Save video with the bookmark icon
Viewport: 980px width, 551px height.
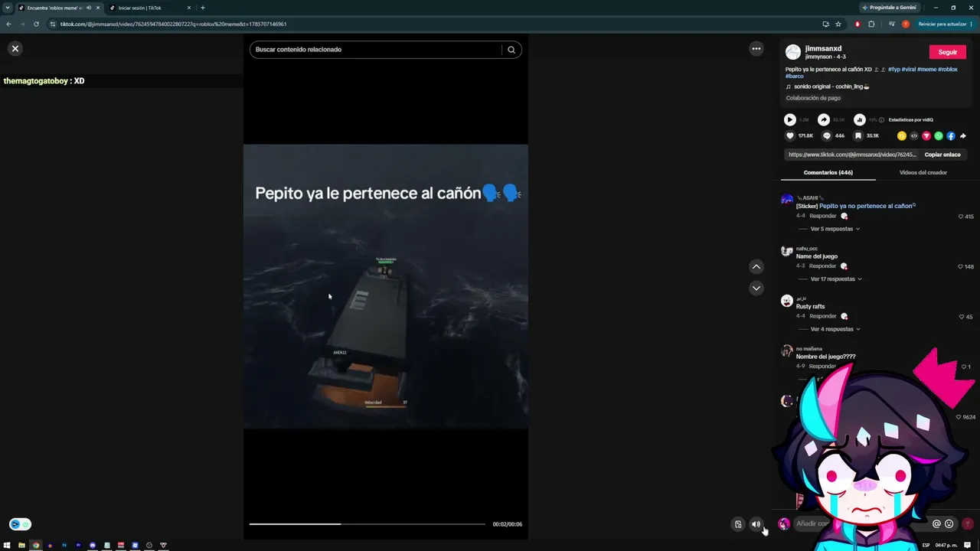tap(858, 136)
